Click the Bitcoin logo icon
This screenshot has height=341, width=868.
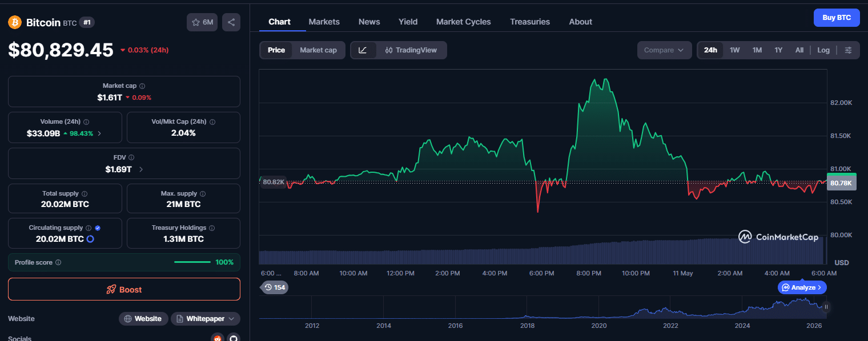14,22
